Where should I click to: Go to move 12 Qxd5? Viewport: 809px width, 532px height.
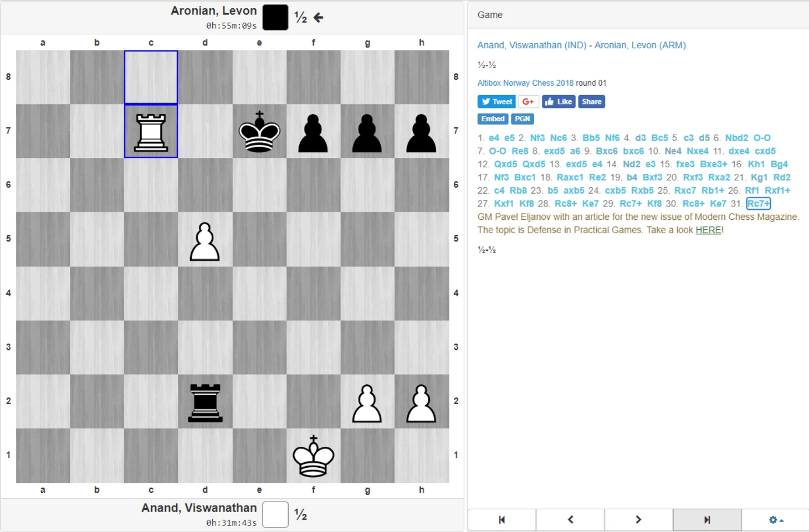click(505, 164)
